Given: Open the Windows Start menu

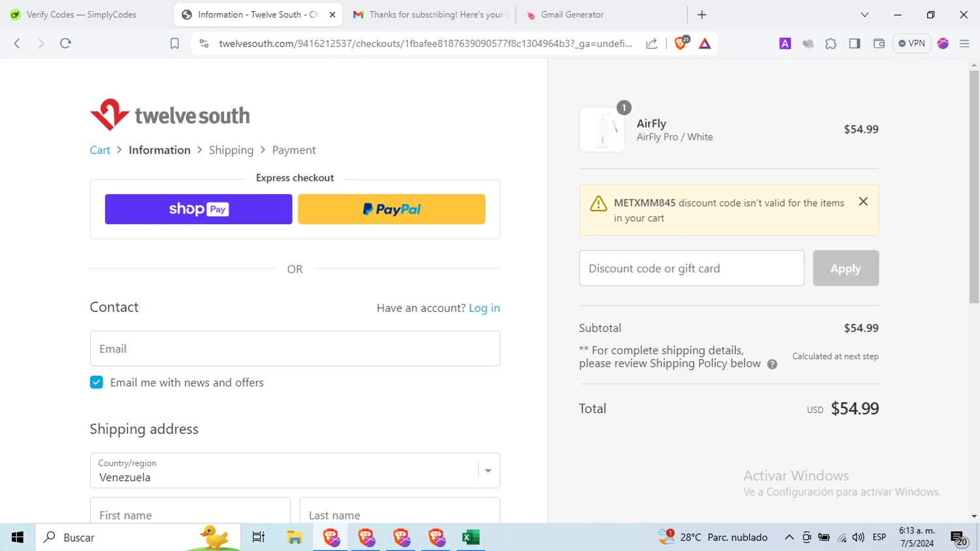Looking at the screenshot, I should coord(18,537).
